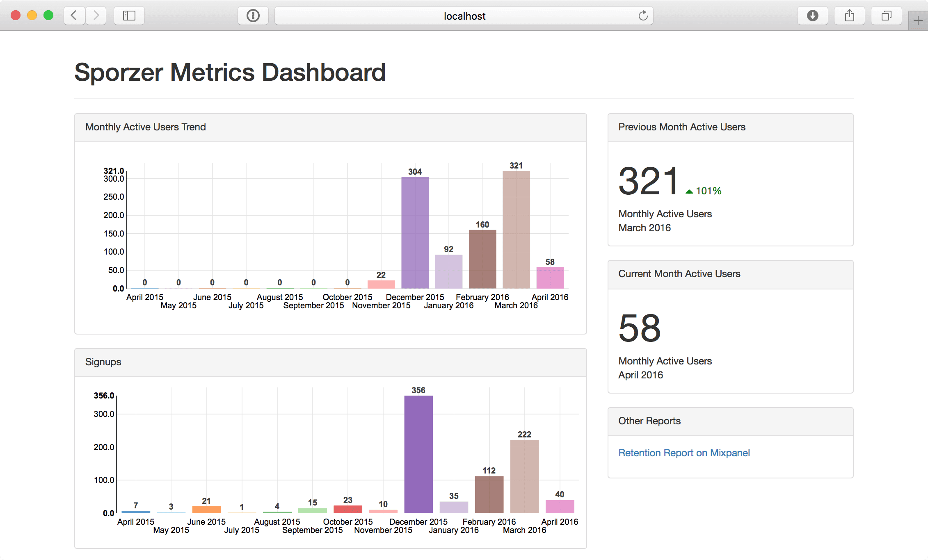Select the 356 signups December bar
Screen dimensions: 928x560
pos(418,454)
